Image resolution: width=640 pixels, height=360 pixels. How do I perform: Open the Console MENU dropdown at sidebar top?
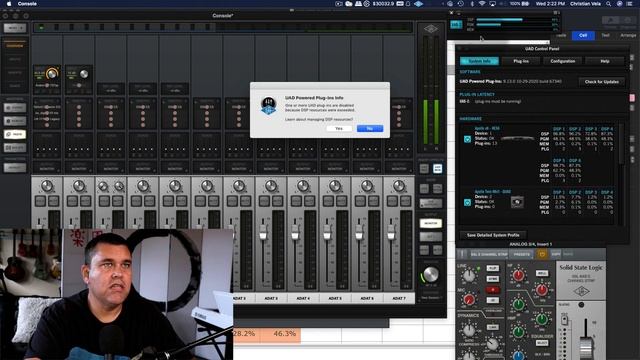point(15,28)
